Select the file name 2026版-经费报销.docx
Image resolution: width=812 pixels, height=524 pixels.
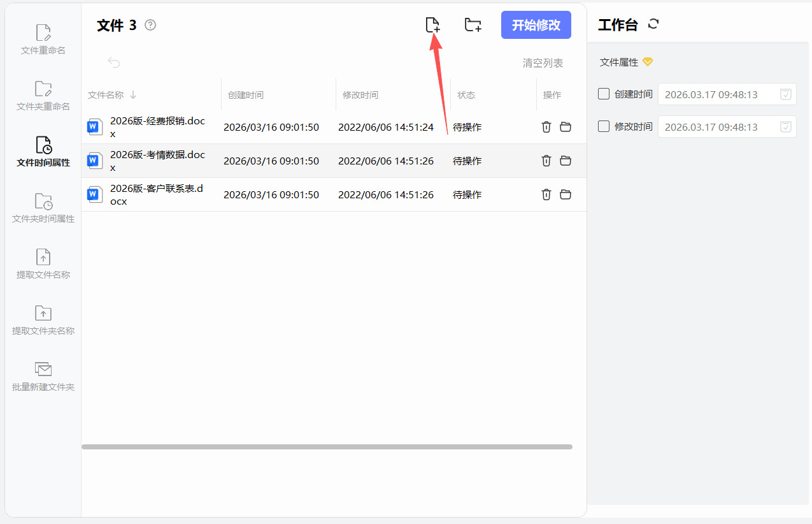(158, 127)
